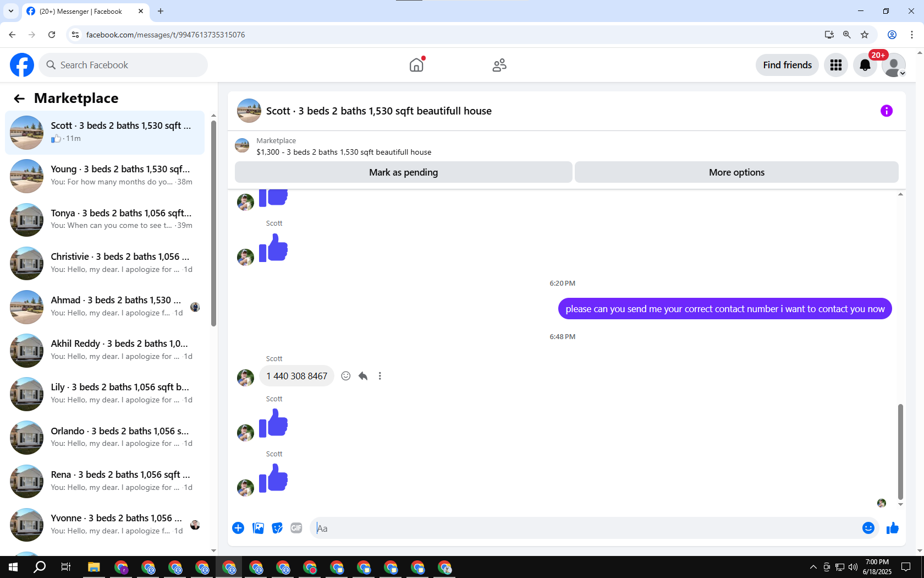Open the Akhil Reddy conversation
Viewport: 924px width, 578px height.
pyautogui.click(x=105, y=350)
